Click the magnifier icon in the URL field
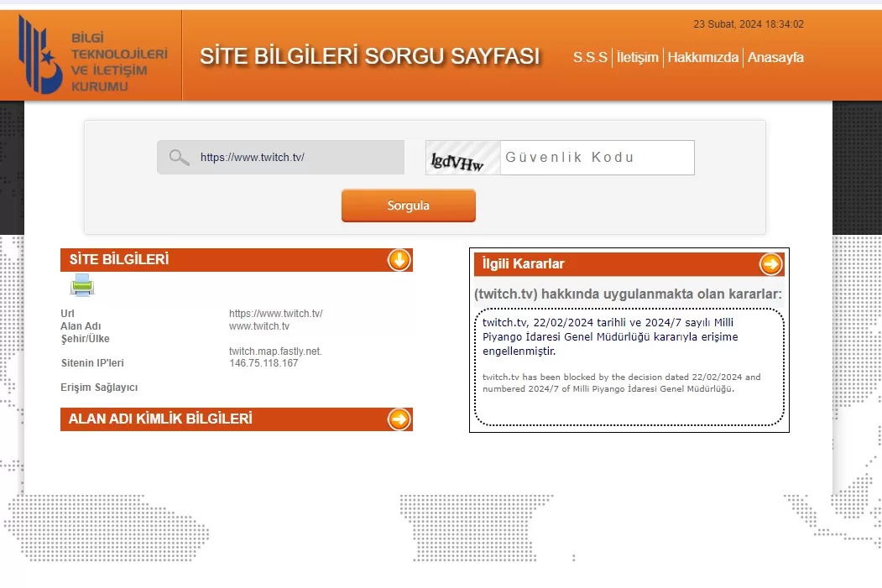This screenshot has height=588, width=882. (178, 157)
